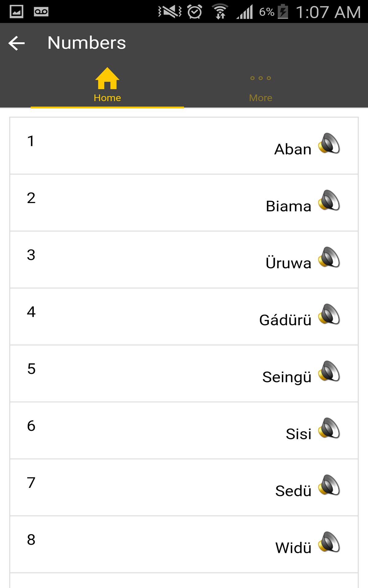The width and height of the screenshot is (368, 588).
Task: Tap the battery indicator in status bar
Action: [283, 12]
